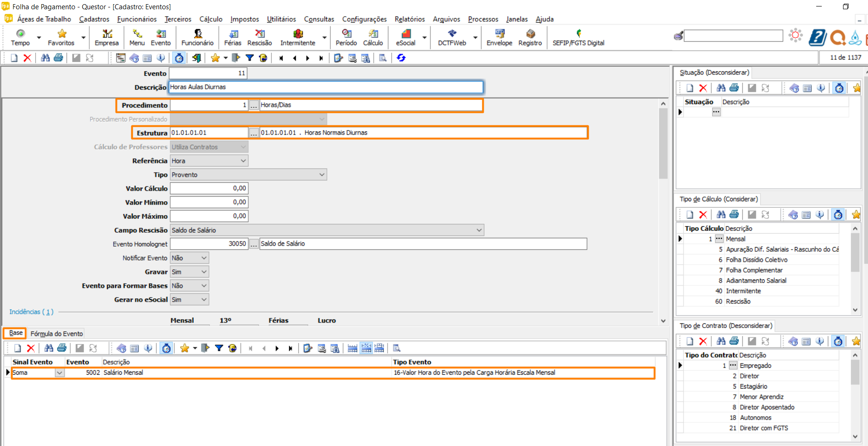Screen dimensions: 868x446
Task: Open the Relatórios menu
Action: (409, 19)
